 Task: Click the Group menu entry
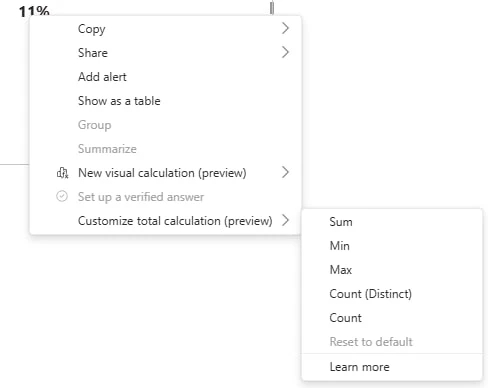(x=165, y=125)
